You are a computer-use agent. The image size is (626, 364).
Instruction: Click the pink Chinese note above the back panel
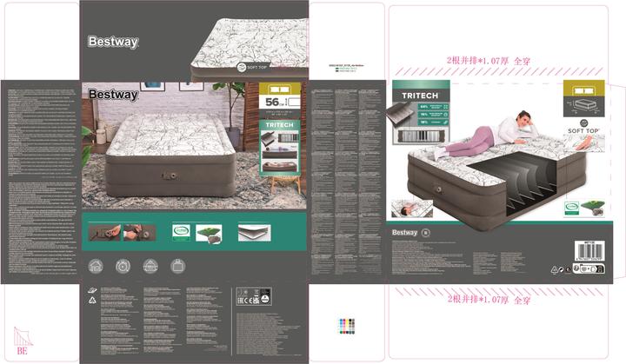click(x=489, y=61)
